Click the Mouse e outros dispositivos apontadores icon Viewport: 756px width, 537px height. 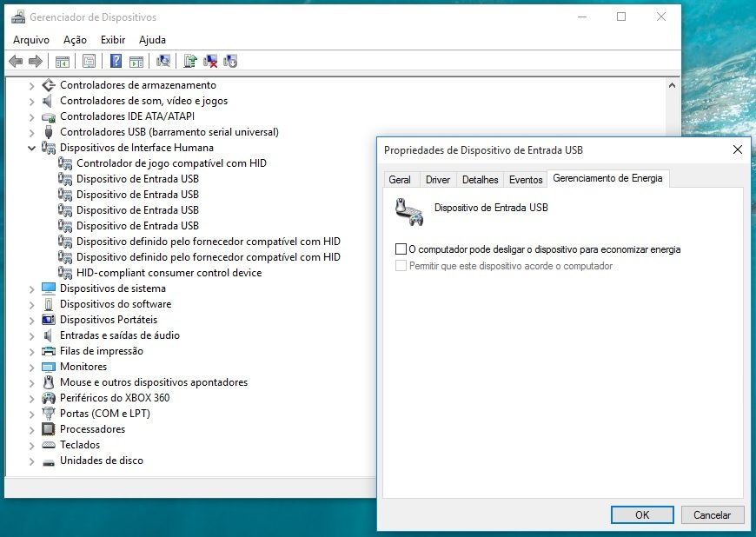[48, 382]
